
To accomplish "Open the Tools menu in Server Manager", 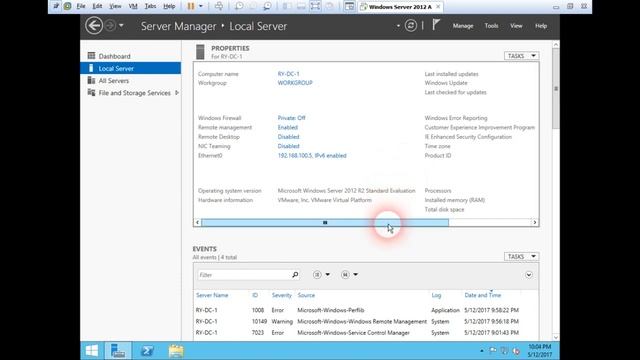I will point(491,26).
